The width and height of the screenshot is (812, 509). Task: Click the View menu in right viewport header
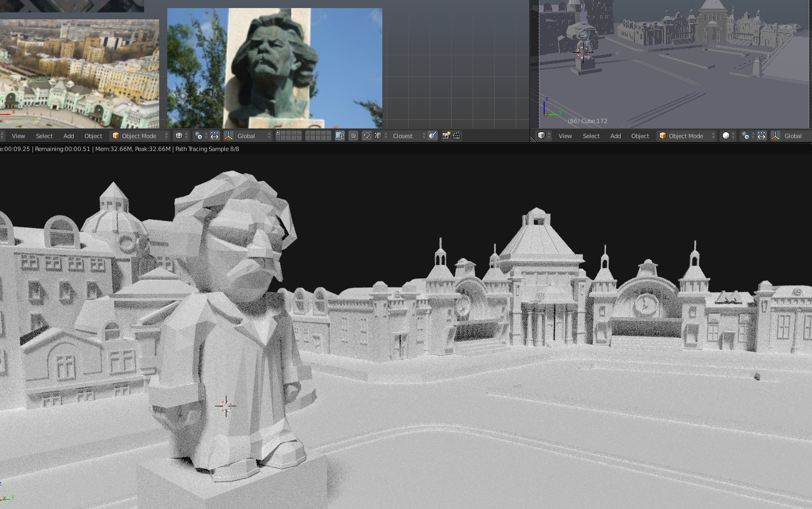tap(565, 136)
